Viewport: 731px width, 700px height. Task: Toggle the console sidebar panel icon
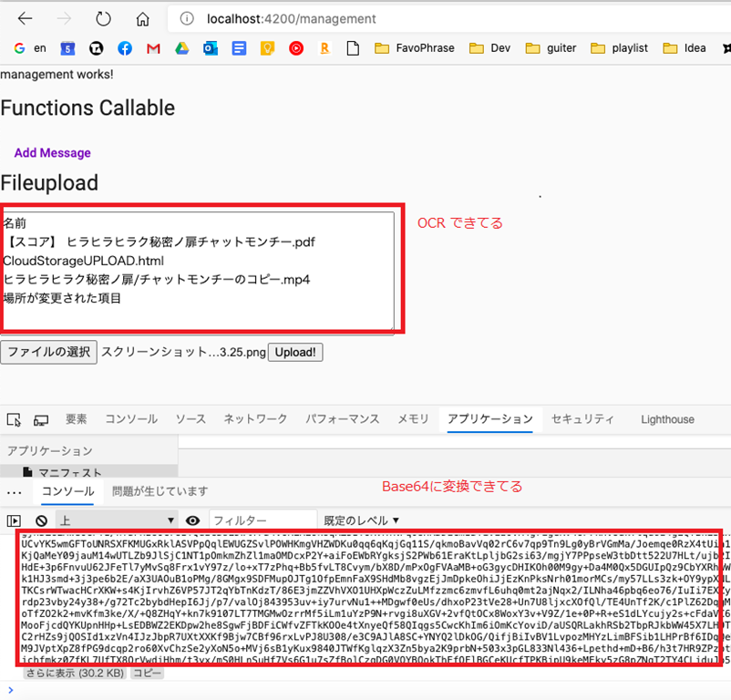pyautogui.click(x=14, y=520)
